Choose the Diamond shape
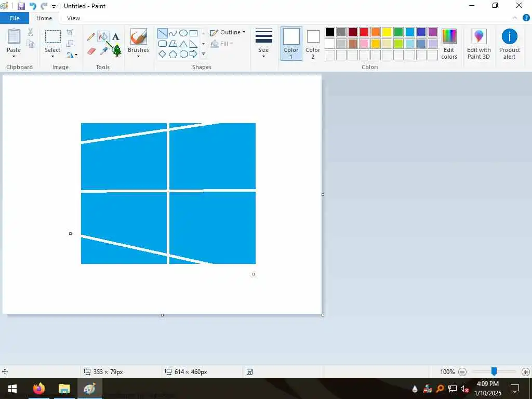Image resolution: width=532 pixels, height=399 pixels. [163, 54]
